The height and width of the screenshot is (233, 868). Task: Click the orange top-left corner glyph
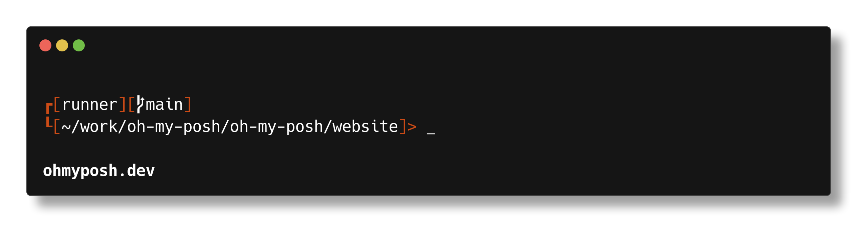(48, 107)
